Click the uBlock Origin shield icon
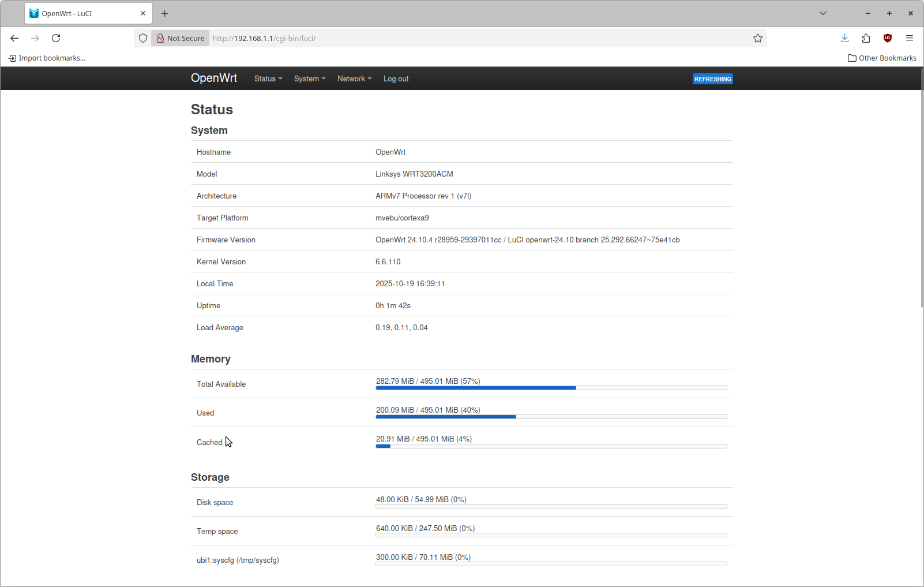This screenshot has width=924, height=587. coord(888,38)
